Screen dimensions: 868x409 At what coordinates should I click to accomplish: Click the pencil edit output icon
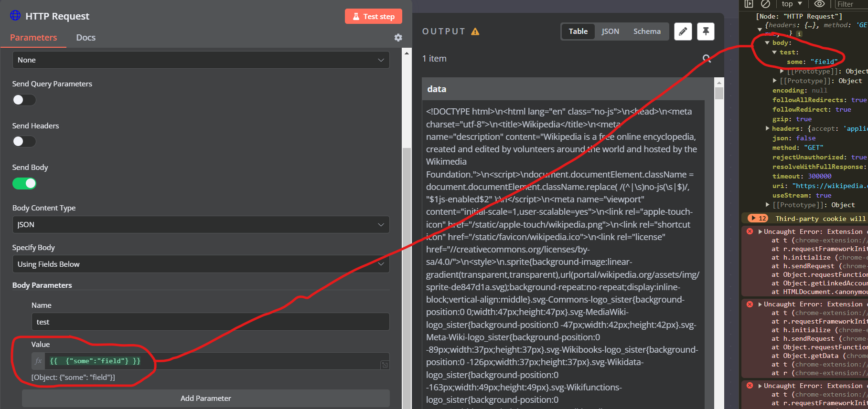pos(683,31)
